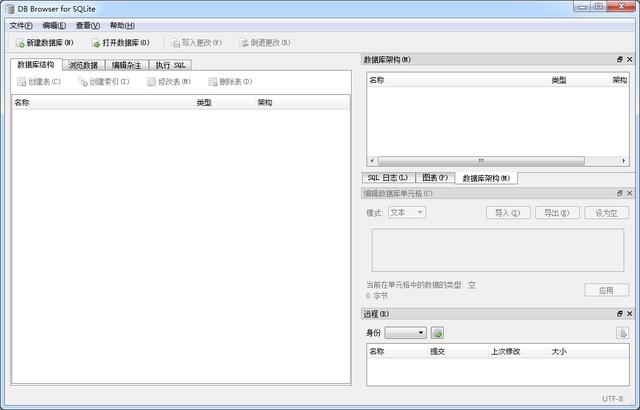Click the schema scrollbar left arrow

(x=371, y=161)
